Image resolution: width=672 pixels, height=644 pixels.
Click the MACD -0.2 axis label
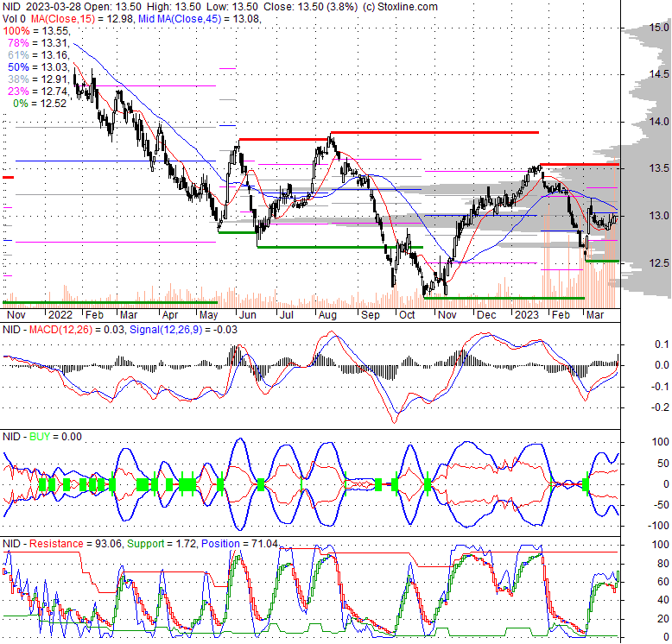point(660,407)
